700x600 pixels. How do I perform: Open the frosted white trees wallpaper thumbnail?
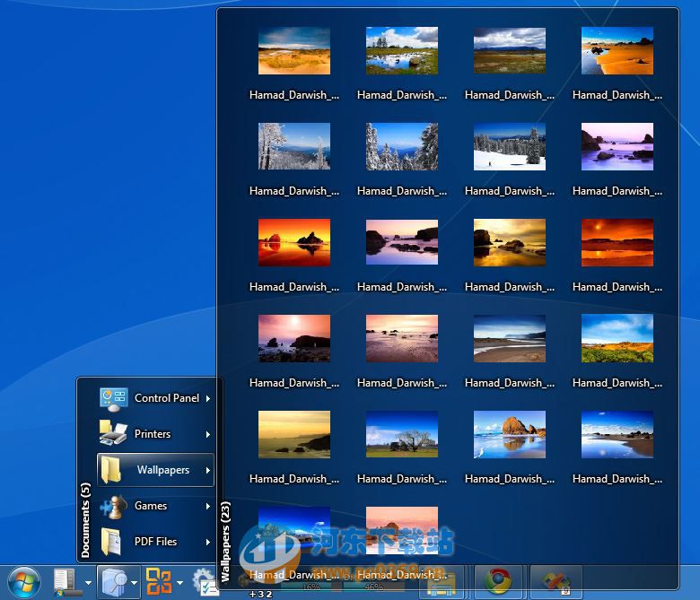294,146
